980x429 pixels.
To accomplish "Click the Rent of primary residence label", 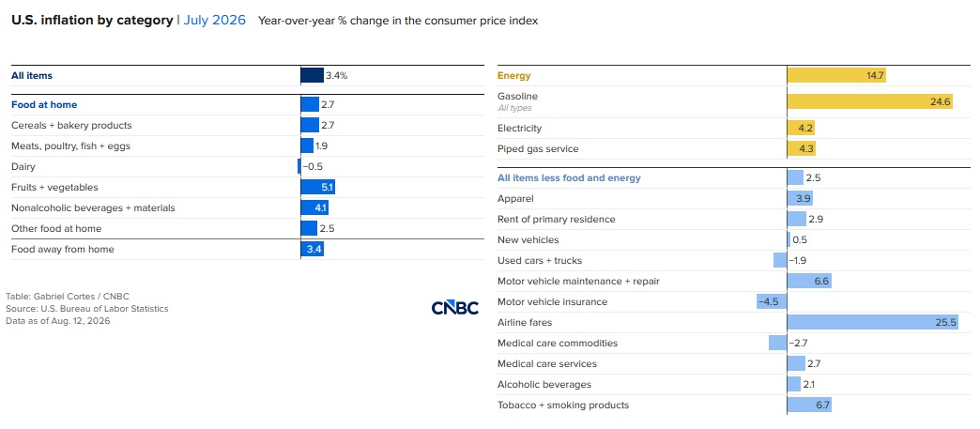I will tap(557, 220).
